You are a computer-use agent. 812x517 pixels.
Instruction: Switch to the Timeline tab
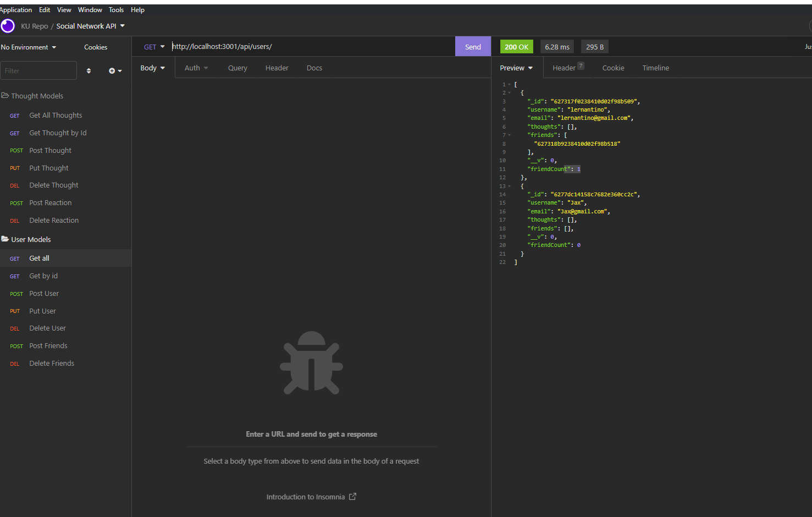[655, 67]
